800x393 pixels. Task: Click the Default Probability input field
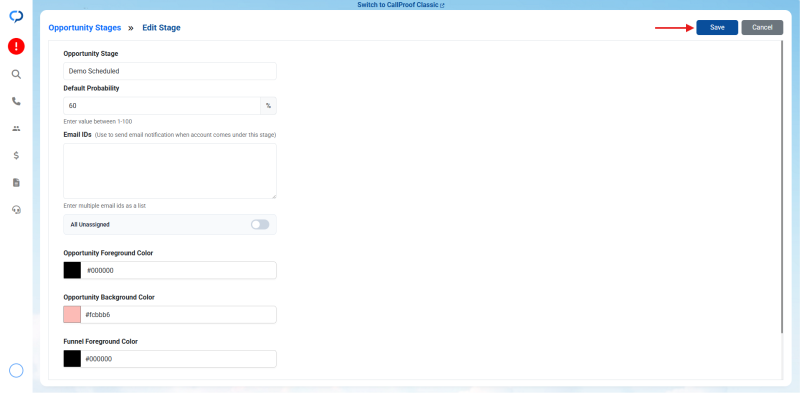pos(162,106)
